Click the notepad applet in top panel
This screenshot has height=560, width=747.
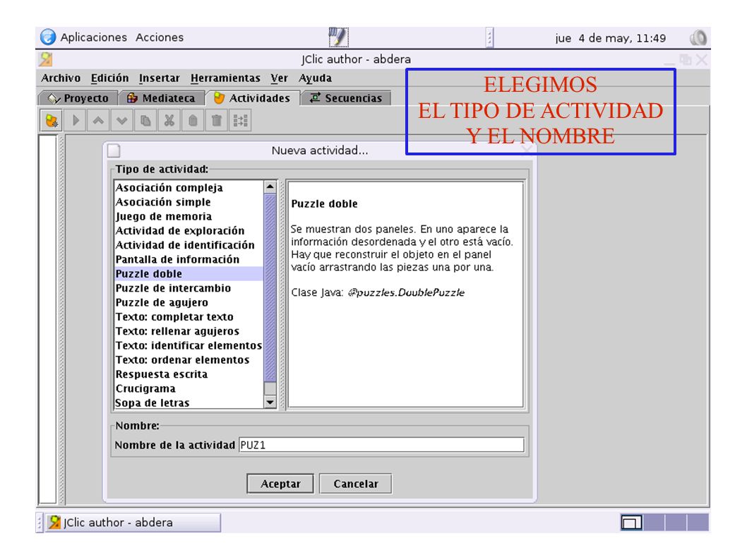click(338, 37)
